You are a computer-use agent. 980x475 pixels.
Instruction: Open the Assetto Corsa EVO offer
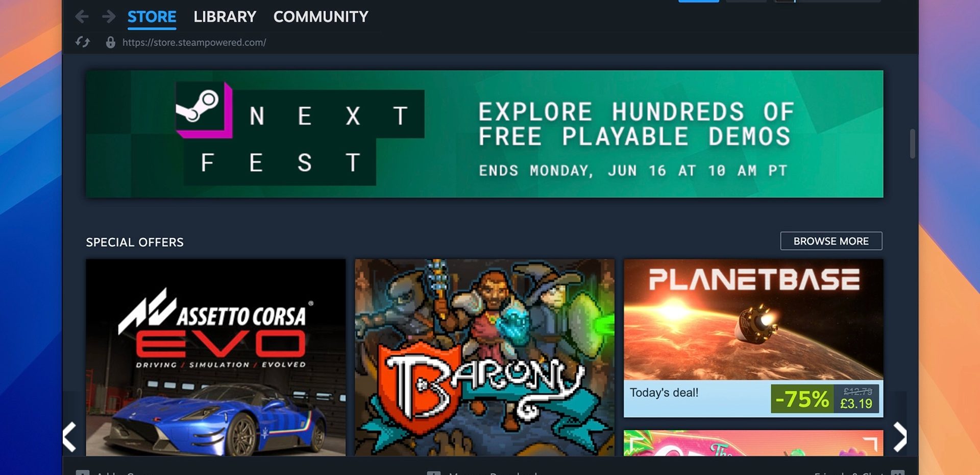(x=215, y=358)
